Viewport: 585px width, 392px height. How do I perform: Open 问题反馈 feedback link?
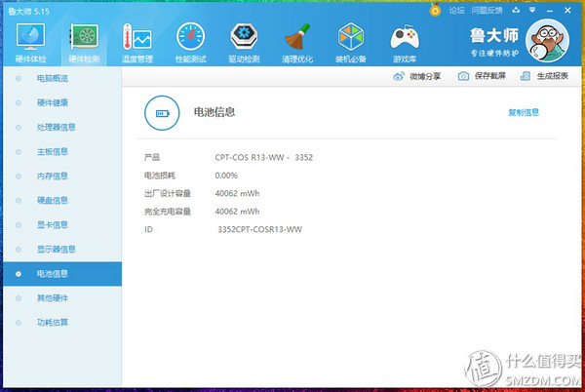(487, 11)
